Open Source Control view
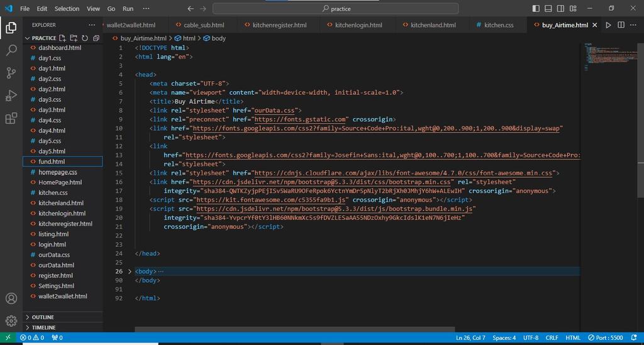Viewport: 644px width, 345px height. point(11,73)
